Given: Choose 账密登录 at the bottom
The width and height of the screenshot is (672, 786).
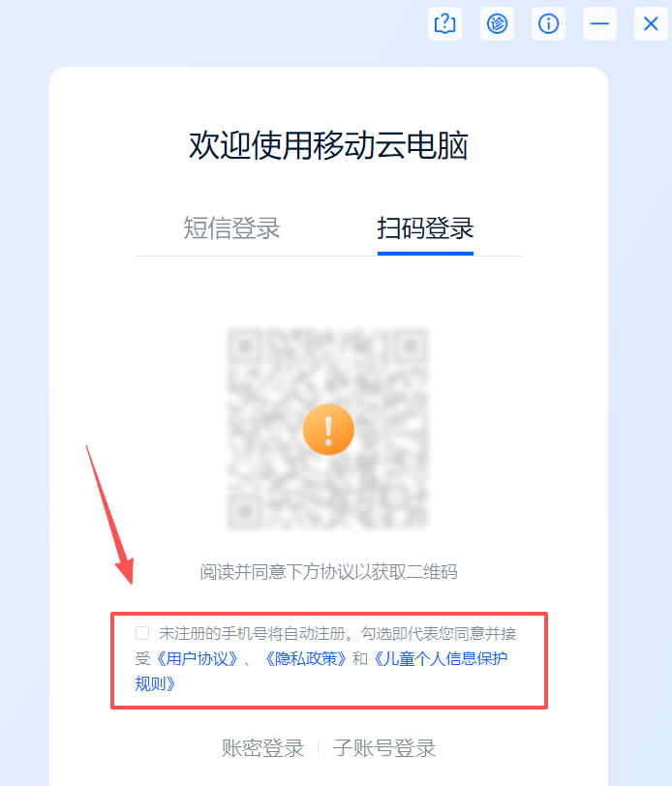Looking at the screenshot, I should pos(262,748).
